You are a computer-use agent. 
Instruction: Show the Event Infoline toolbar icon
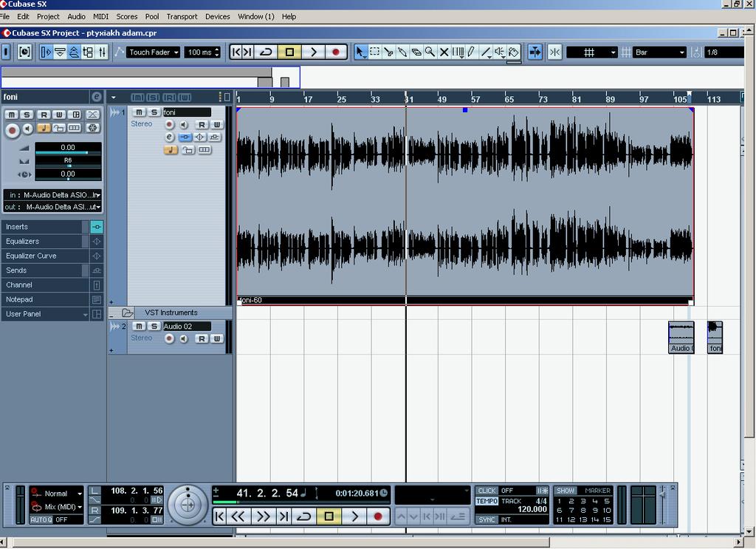[x=60, y=52]
